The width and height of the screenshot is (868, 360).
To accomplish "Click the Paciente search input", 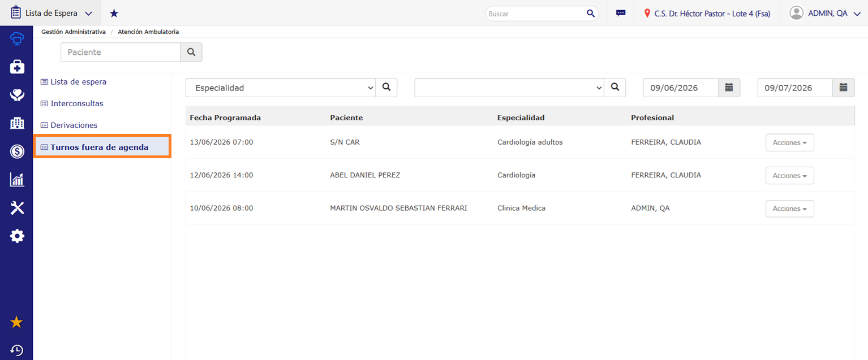I will tap(121, 52).
